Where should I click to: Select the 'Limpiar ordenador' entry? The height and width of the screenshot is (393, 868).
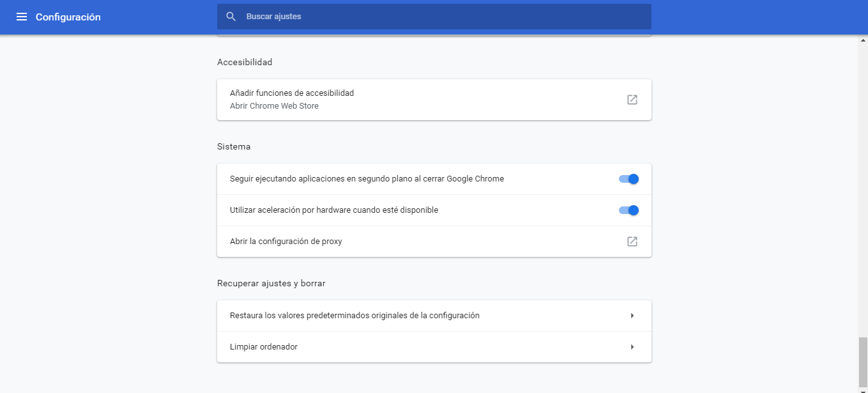(264, 347)
